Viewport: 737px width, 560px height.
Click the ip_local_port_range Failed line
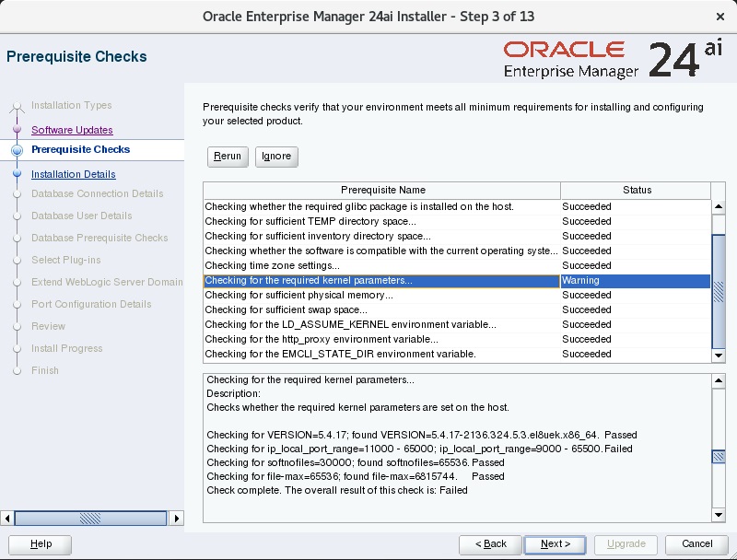[x=419, y=449]
